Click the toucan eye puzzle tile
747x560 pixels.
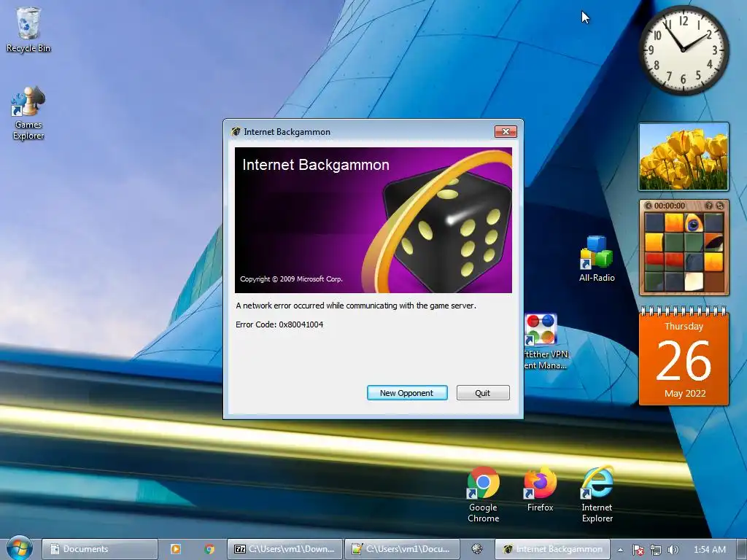click(694, 223)
